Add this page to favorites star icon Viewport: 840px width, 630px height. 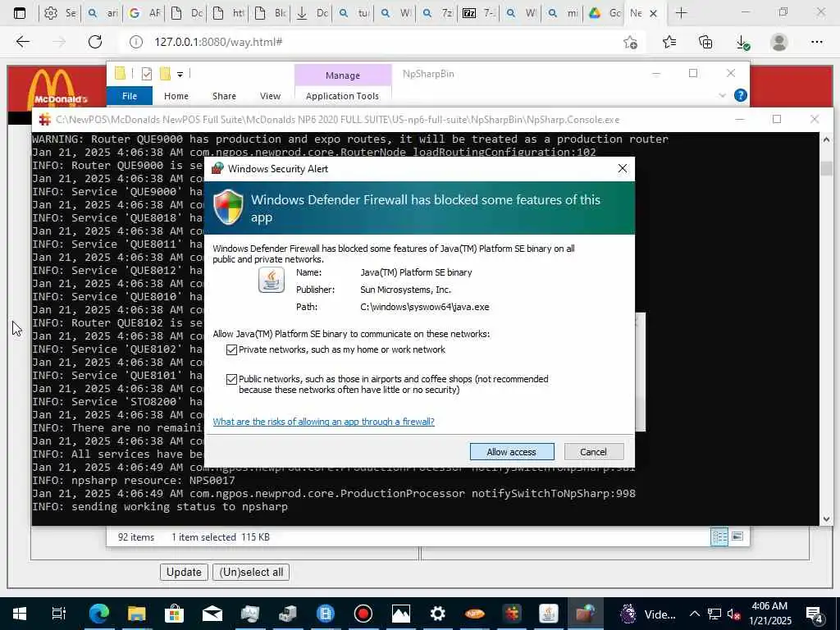tap(631, 42)
